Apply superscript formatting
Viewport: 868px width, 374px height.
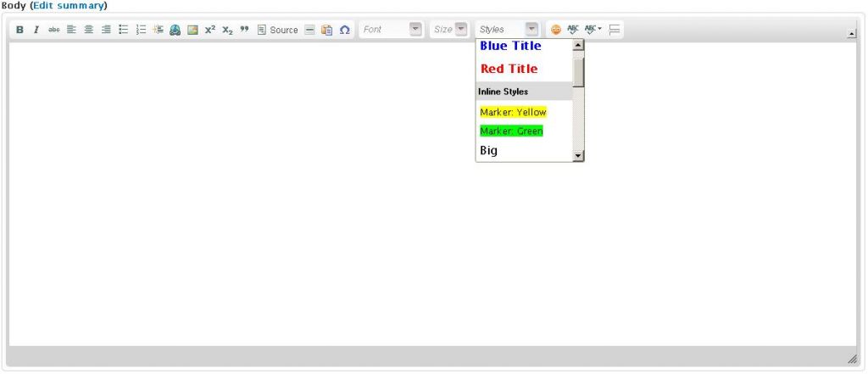pyautogui.click(x=209, y=30)
